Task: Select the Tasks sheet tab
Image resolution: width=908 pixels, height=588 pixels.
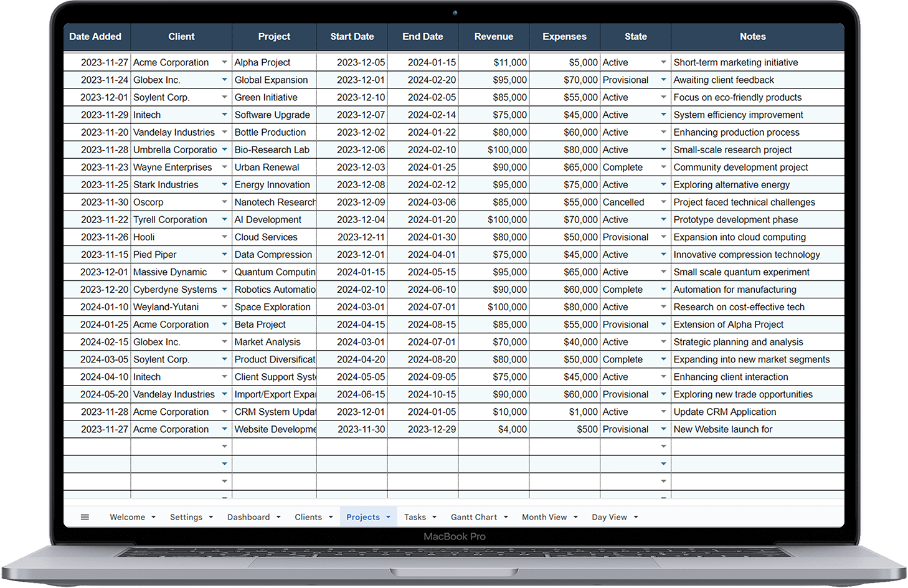Action: coord(415,517)
